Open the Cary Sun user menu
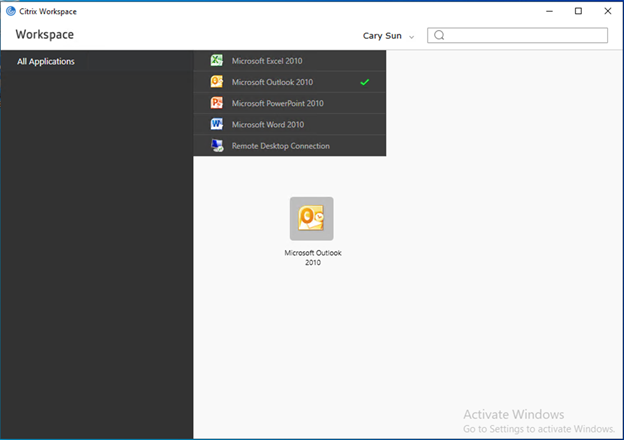 point(388,36)
